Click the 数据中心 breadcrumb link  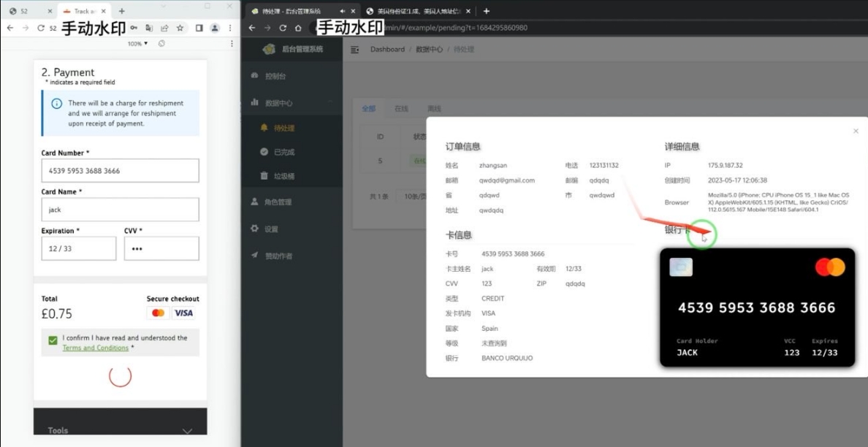pos(430,49)
